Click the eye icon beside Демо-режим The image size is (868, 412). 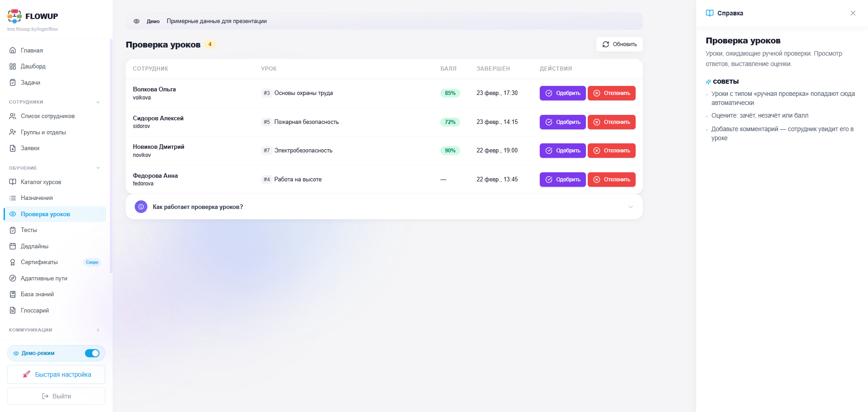16,353
